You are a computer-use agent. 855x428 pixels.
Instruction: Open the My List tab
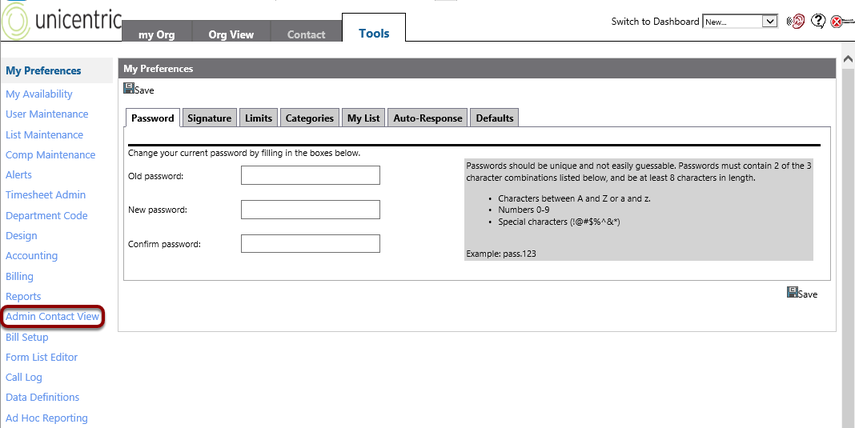(364, 118)
